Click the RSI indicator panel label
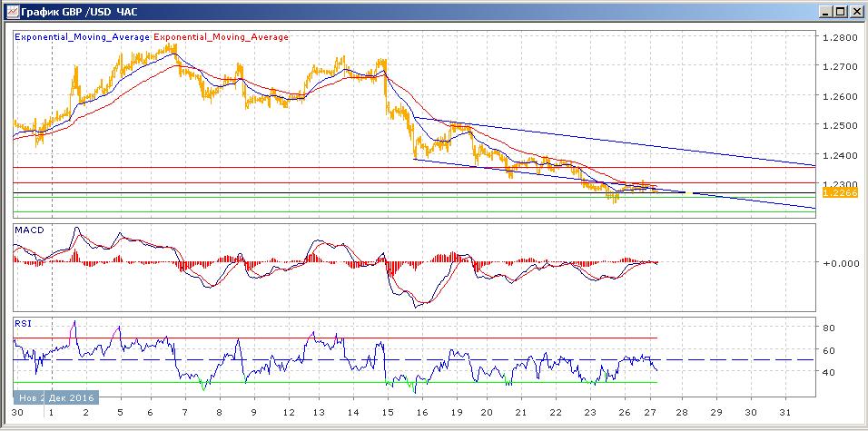 [23, 321]
